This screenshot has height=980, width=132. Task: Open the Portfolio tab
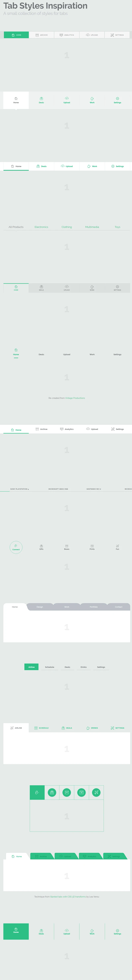click(94, 607)
